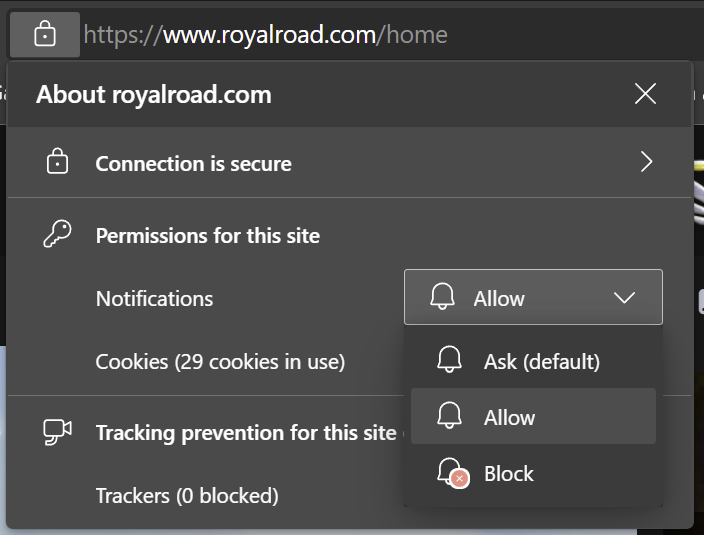Click the key icon for site permissions
The image size is (704, 535).
click(x=57, y=233)
